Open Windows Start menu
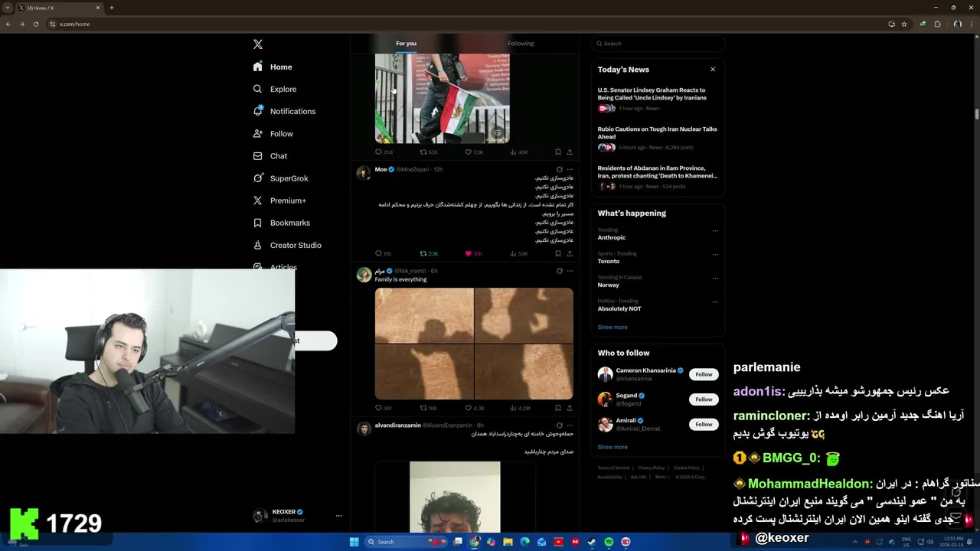Viewport: 980px width, 551px height. [x=354, y=542]
